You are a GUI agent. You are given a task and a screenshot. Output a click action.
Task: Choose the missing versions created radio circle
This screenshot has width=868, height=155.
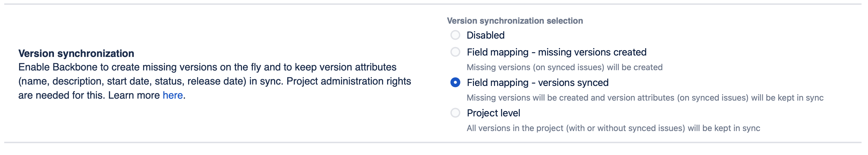[x=455, y=52]
